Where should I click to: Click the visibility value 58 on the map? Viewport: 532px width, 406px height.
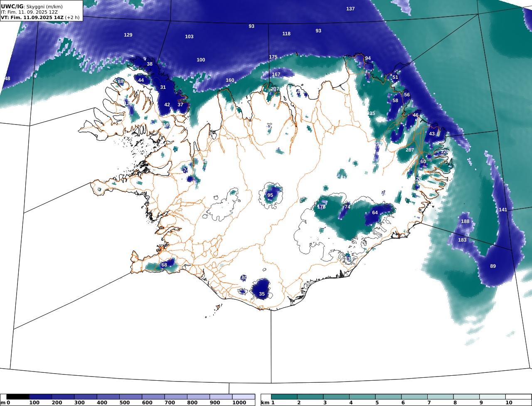pyautogui.click(x=395, y=100)
